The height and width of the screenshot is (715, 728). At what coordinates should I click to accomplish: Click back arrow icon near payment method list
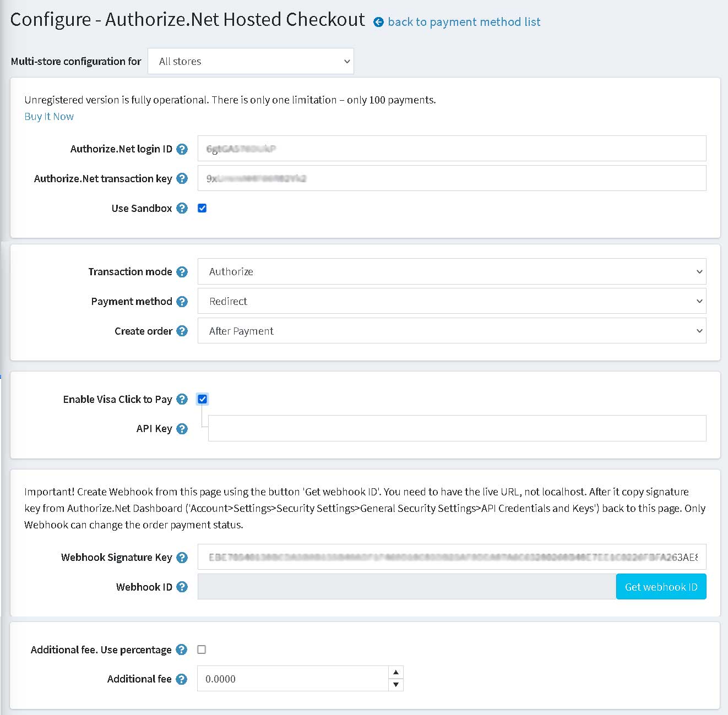(378, 22)
